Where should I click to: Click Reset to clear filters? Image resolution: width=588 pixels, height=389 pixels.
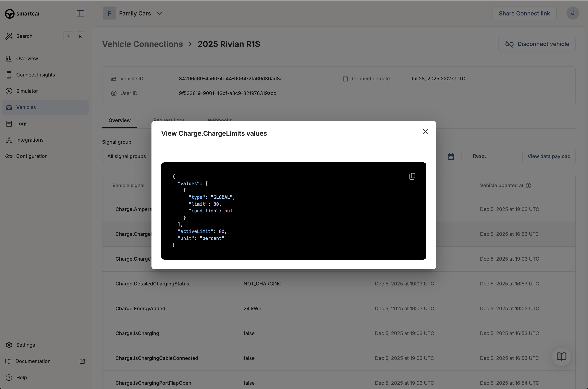pyautogui.click(x=479, y=156)
